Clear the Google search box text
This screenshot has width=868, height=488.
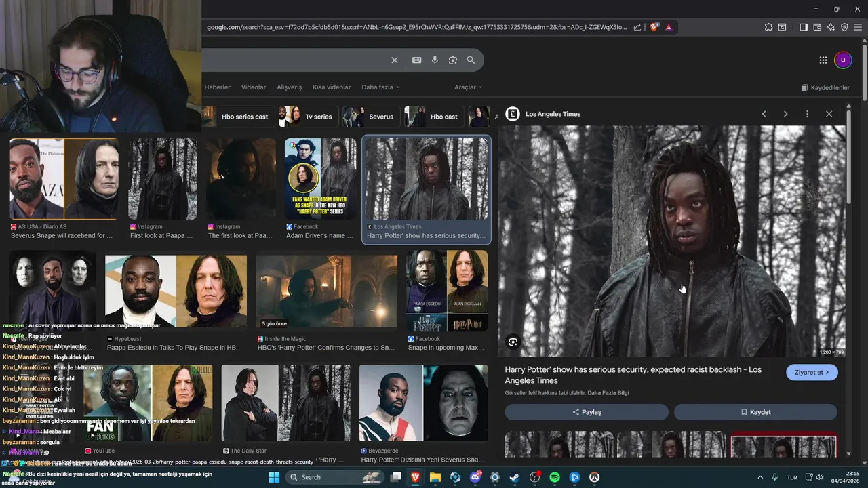click(x=395, y=60)
